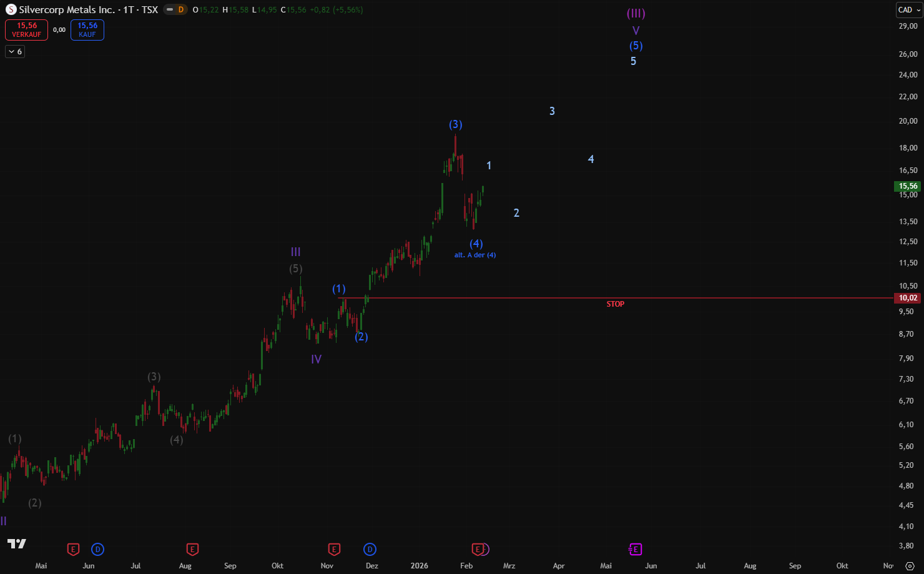Open the time axis settings gear

[x=910, y=566]
